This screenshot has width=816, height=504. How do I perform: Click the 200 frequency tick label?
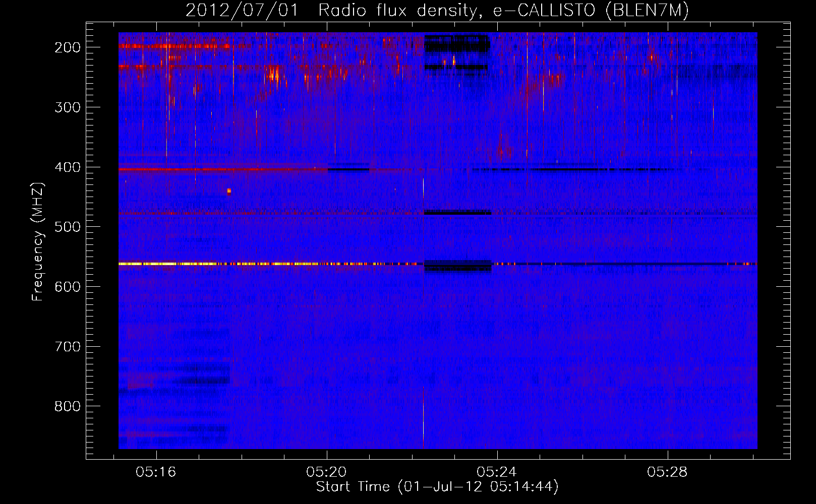[x=68, y=47]
